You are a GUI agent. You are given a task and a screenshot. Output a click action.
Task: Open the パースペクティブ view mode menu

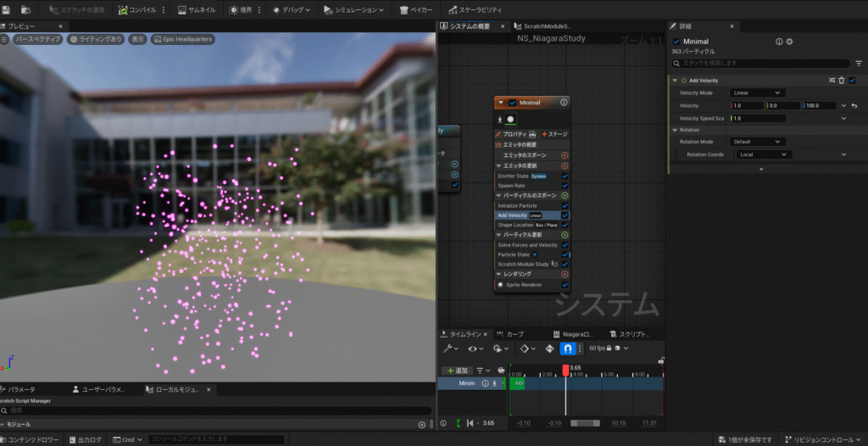pos(37,39)
